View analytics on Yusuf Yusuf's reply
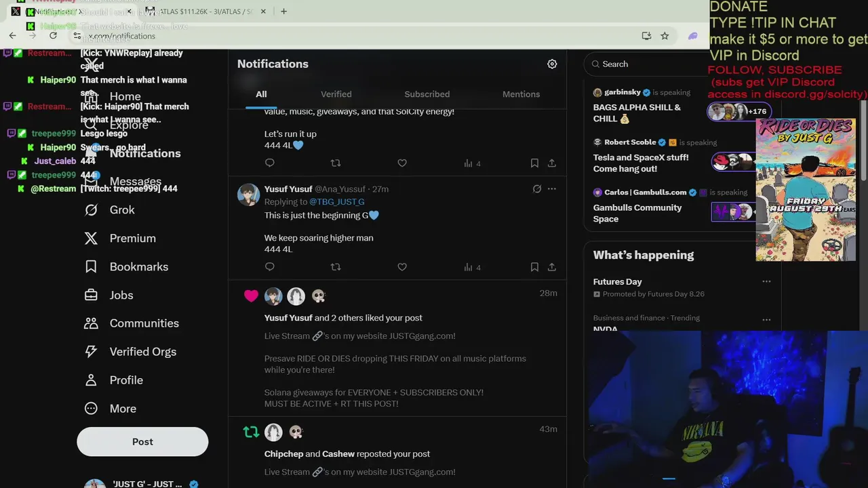 (472, 267)
